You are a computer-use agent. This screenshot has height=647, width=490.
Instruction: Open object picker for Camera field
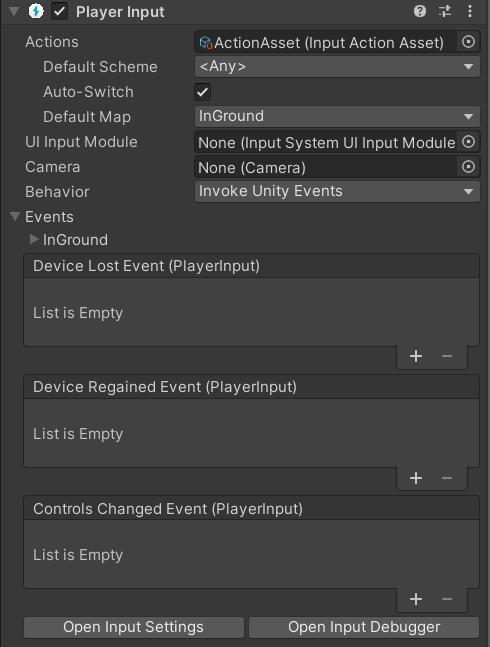tap(468, 167)
